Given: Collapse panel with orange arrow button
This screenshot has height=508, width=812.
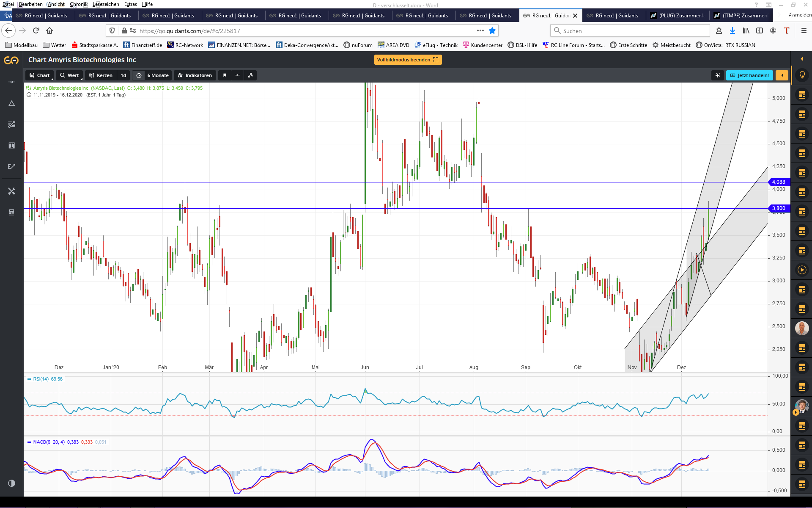Looking at the screenshot, I should point(782,75).
